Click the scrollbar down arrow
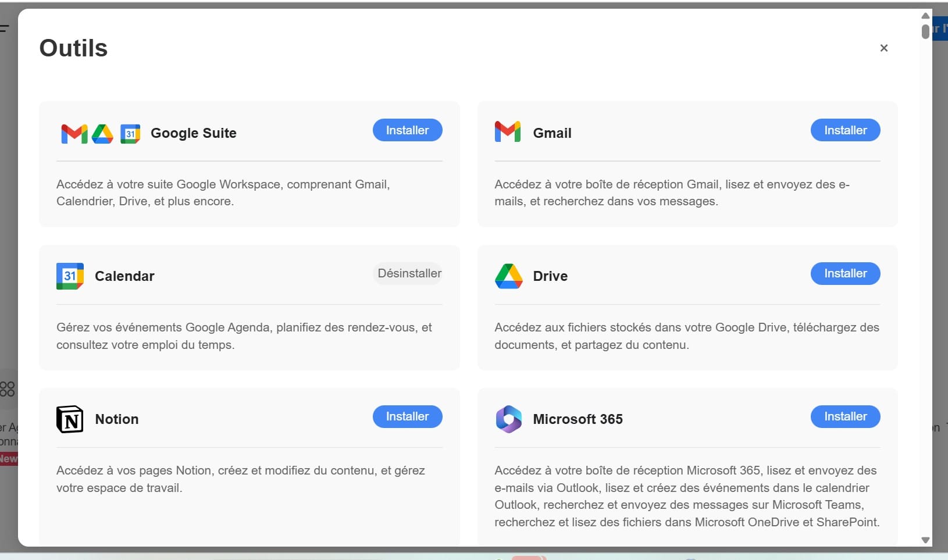This screenshot has width=948, height=560. click(x=925, y=540)
